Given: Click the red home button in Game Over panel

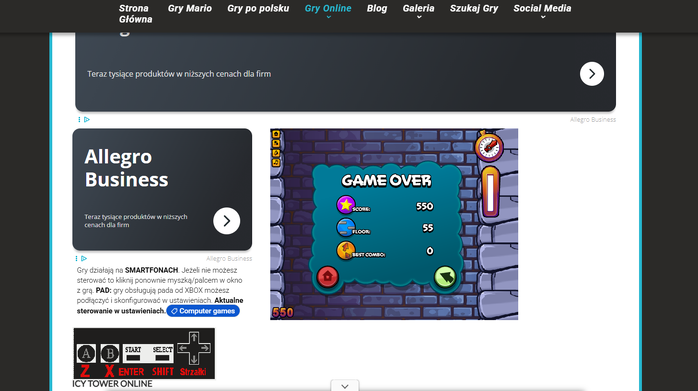Looking at the screenshot, I should pyautogui.click(x=328, y=276).
